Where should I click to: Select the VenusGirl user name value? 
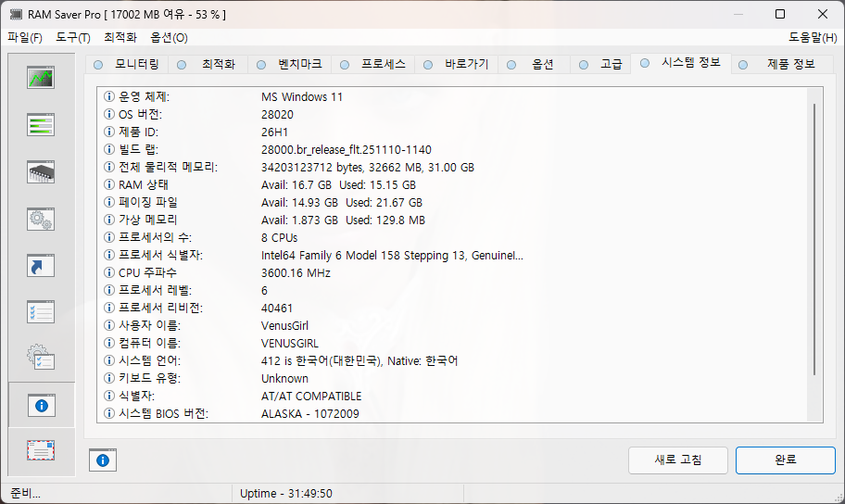(x=284, y=326)
